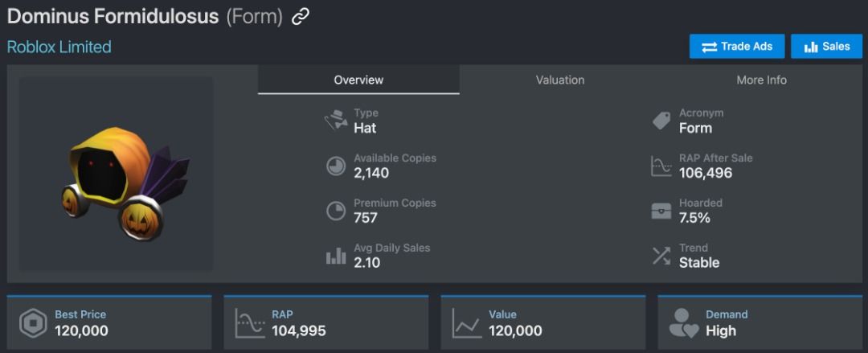Click the Trend shuffle arrows icon

tap(661, 256)
